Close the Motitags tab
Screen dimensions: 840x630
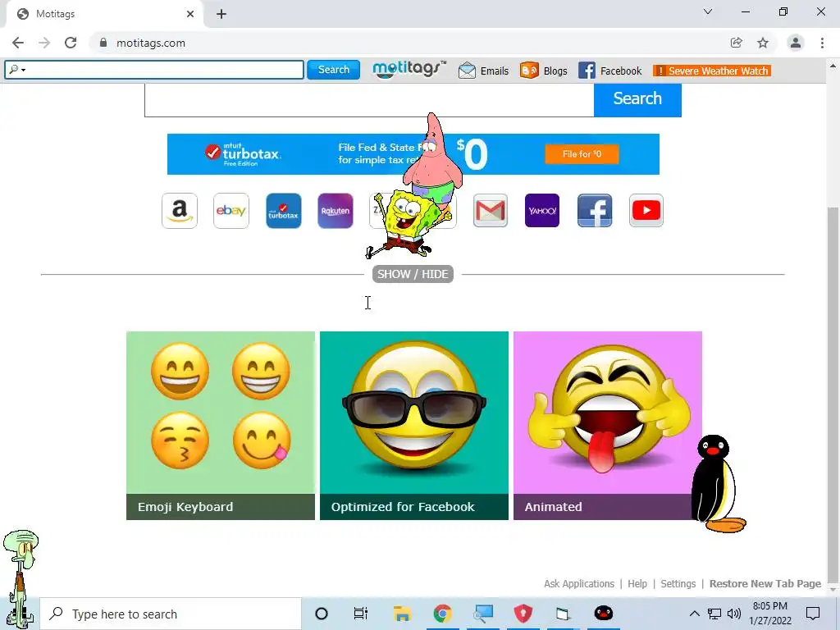[190, 14]
